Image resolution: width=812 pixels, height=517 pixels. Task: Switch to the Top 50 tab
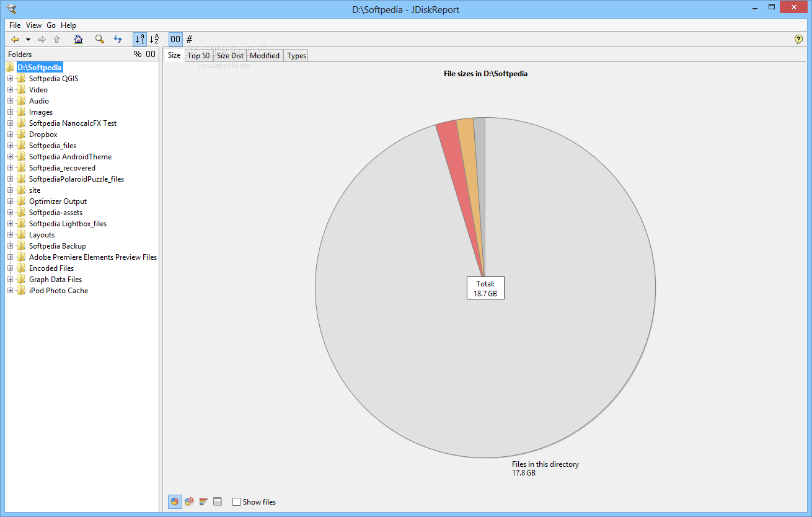[x=198, y=56]
